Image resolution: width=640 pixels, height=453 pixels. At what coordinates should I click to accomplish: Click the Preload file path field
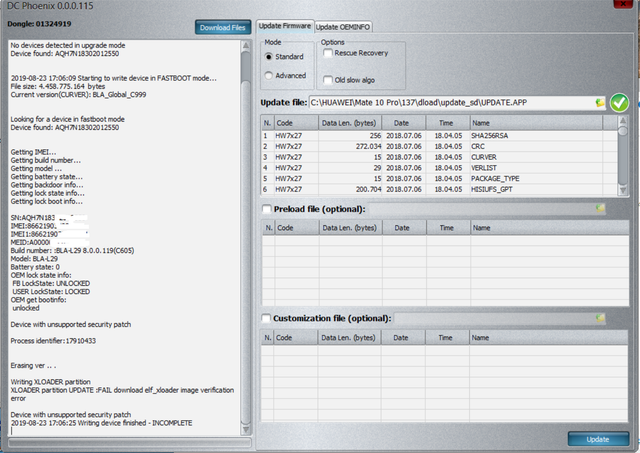point(482,209)
